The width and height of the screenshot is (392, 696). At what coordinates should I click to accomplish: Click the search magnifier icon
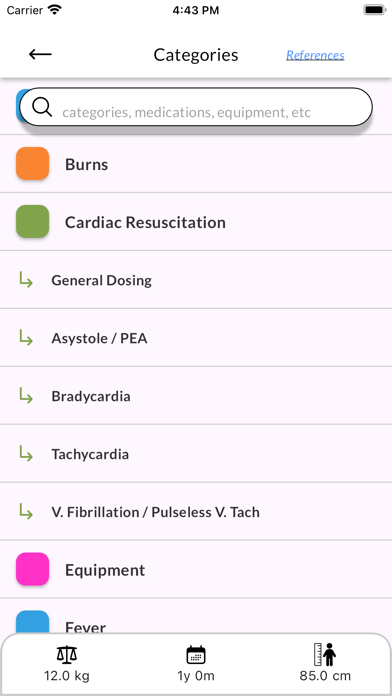pyautogui.click(x=42, y=107)
